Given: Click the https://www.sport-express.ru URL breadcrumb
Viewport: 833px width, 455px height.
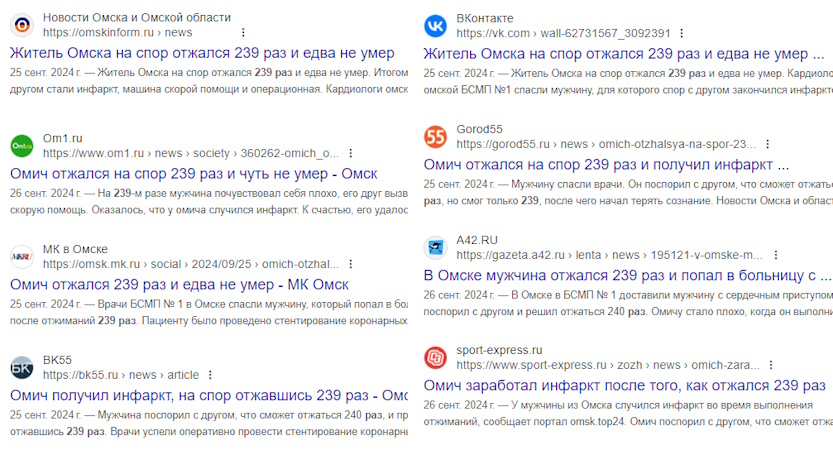Looking at the screenshot, I should click(608, 365).
